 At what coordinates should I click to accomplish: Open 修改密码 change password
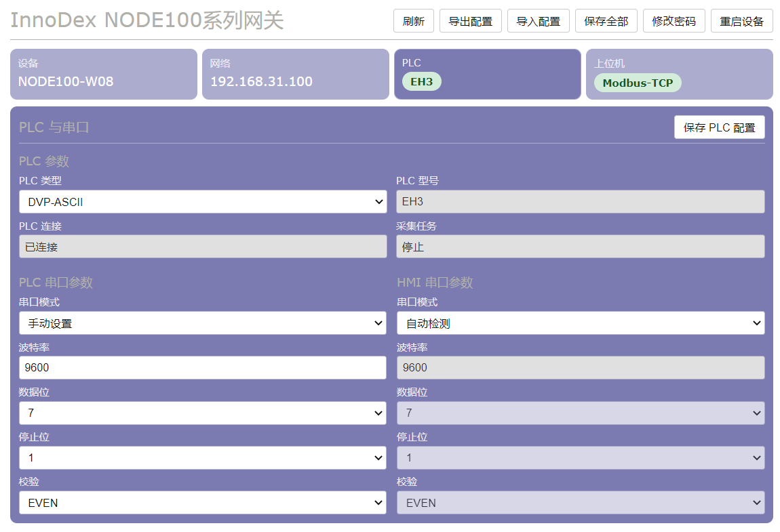[674, 21]
